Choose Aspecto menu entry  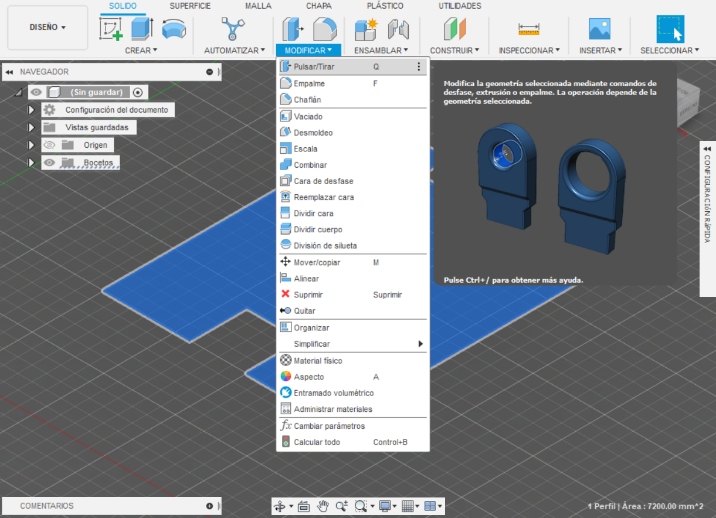(x=353, y=377)
